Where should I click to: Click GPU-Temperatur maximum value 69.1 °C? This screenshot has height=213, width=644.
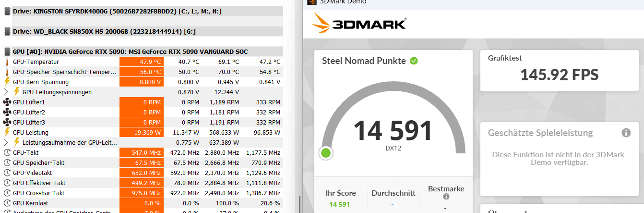(229, 62)
